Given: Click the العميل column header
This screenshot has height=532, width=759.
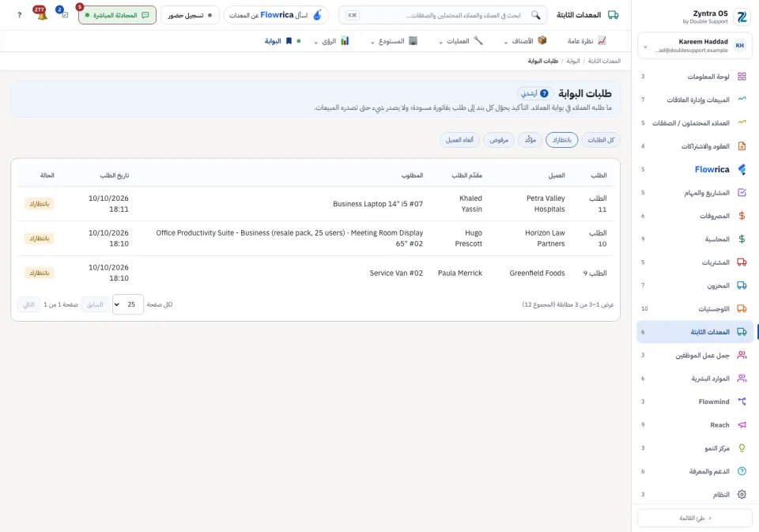Looking at the screenshot, I should click(557, 175).
